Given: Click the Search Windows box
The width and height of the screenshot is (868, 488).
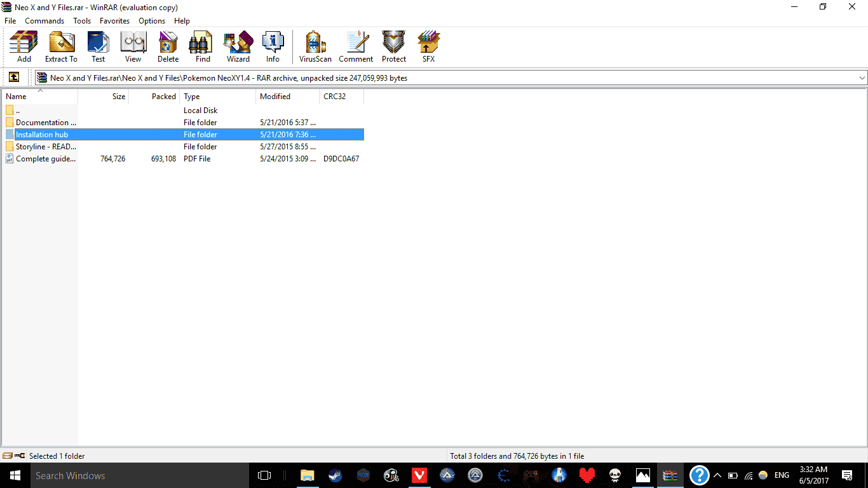Looking at the screenshot, I should pyautogui.click(x=140, y=475).
